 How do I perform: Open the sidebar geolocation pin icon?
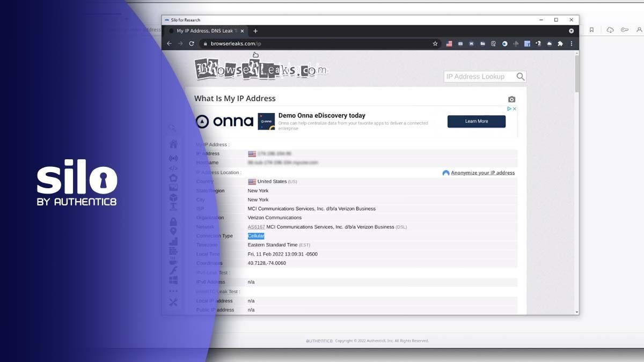point(173,231)
